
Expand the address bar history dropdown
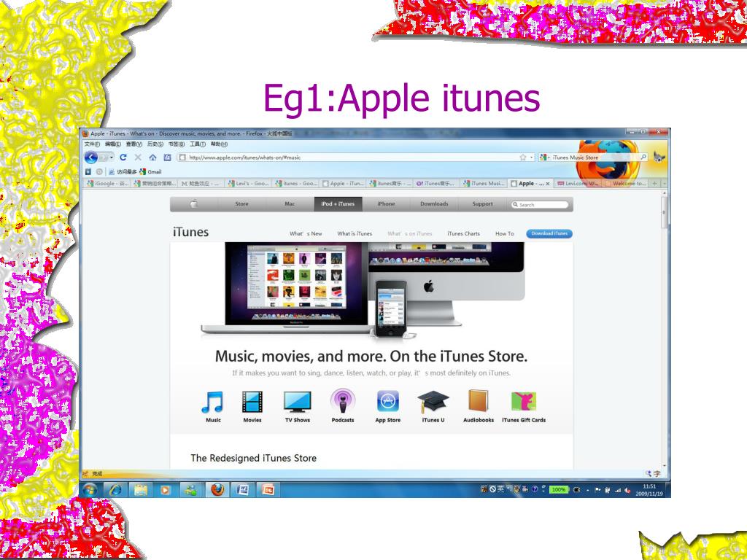pyautogui.click(x=532, y=157)
